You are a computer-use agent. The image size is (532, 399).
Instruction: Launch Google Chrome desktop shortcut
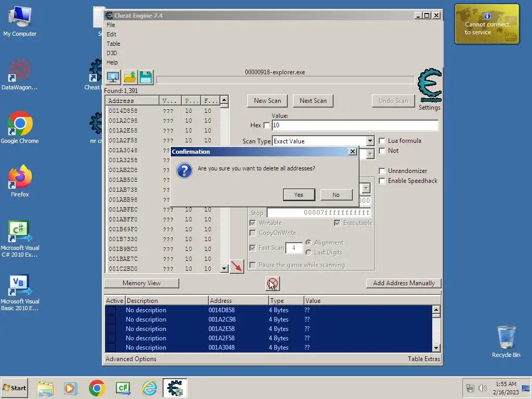point(20,128)
